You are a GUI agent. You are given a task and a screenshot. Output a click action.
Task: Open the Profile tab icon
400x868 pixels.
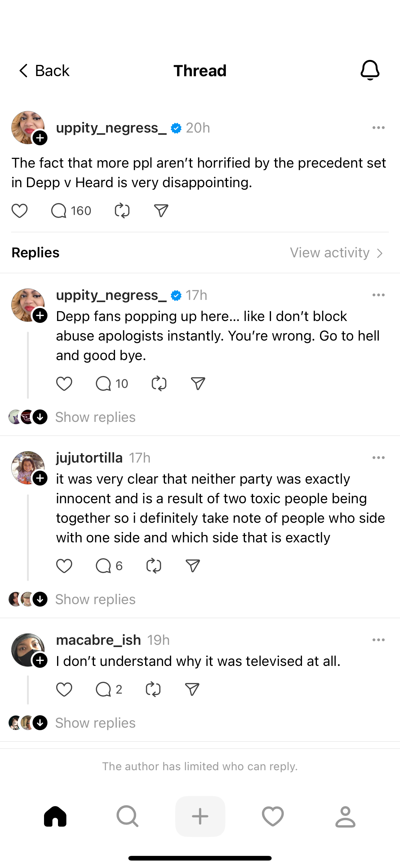click(345, 816)
